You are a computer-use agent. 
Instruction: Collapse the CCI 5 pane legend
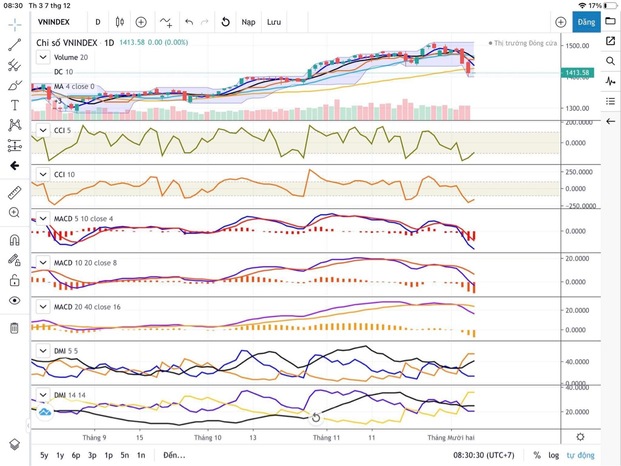pos(41,130)
